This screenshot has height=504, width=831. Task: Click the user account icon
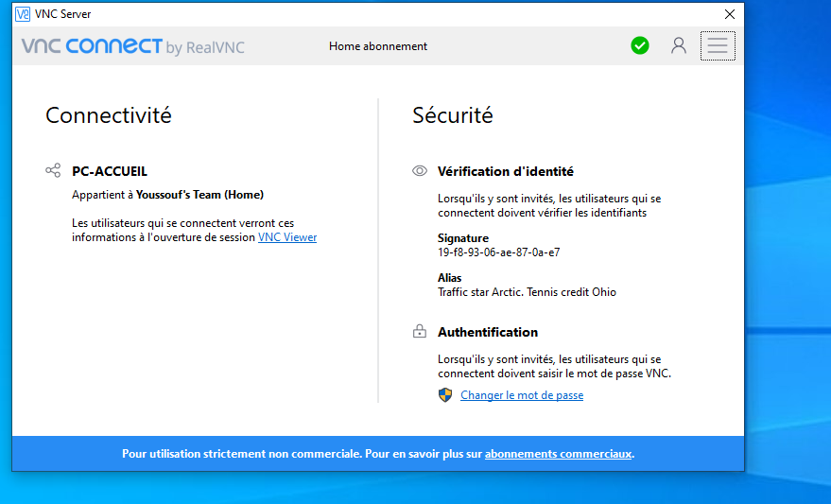point(678,45)
